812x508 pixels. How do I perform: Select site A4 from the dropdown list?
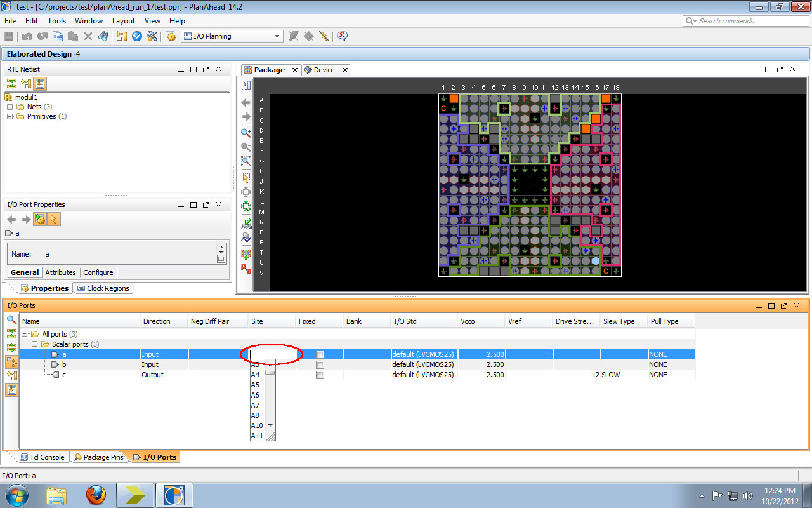pos(256,375)
